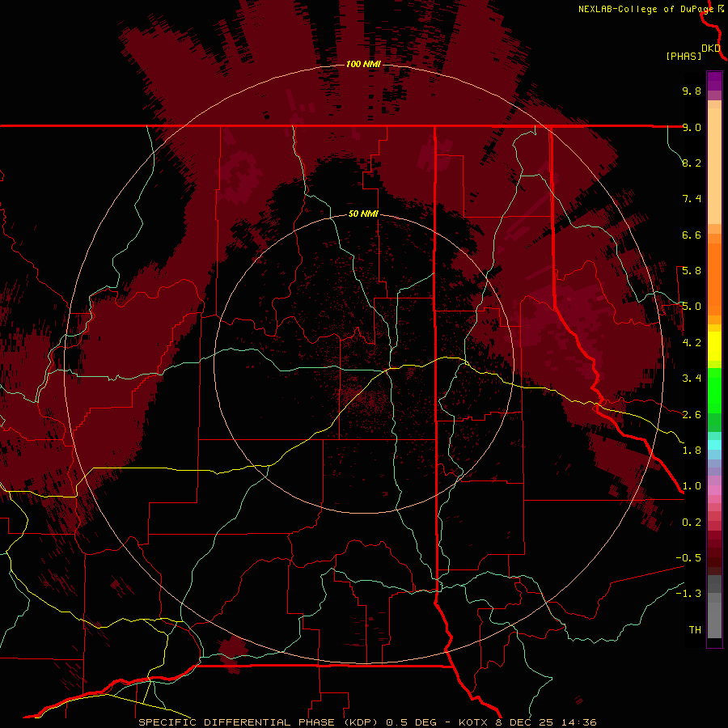Click the bright green color bar segment
Viewport: 728px width, 728px height.
point(714,392)
